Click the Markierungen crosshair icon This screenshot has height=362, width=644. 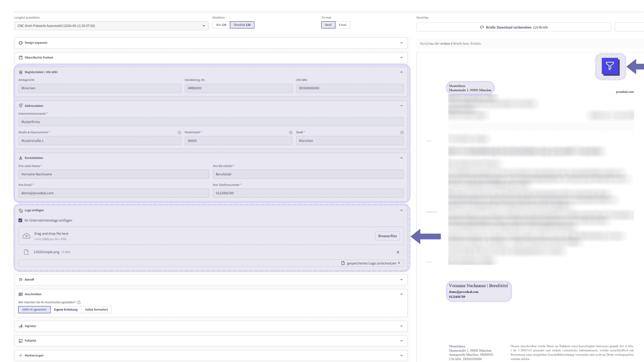(21, 355)
